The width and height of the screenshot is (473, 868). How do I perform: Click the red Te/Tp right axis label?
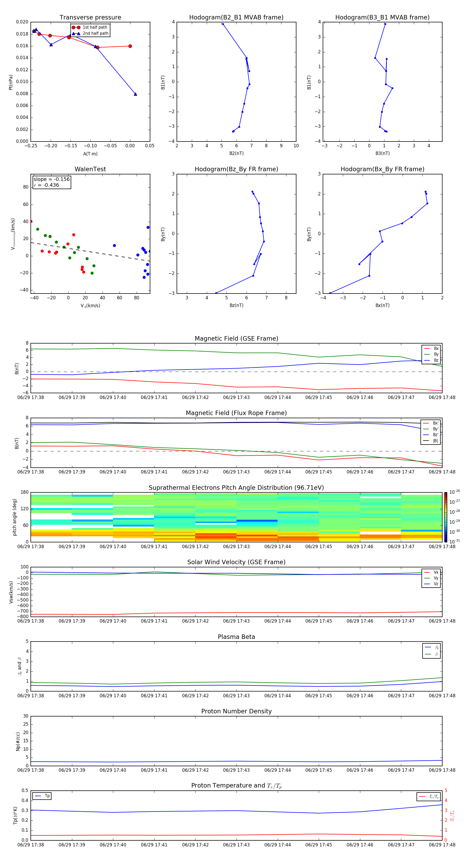pyautogui.click(x=452, y=815)
